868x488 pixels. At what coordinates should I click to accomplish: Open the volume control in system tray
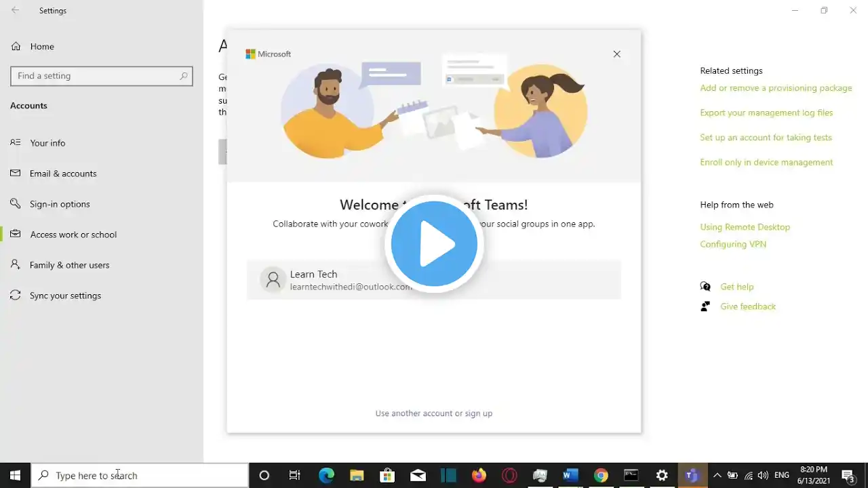click(x=763, y=475)
